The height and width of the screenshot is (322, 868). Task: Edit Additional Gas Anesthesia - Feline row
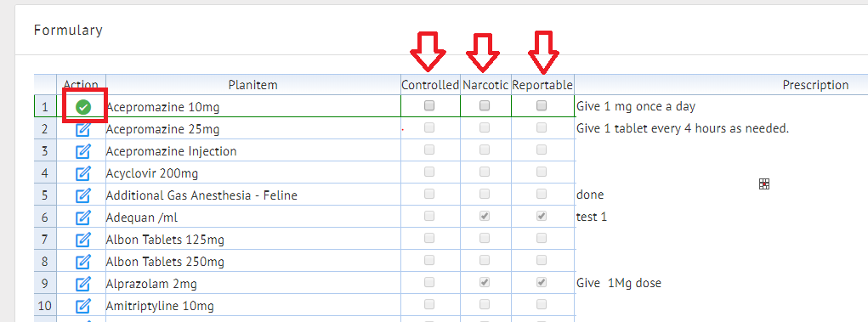pos(82,195)
